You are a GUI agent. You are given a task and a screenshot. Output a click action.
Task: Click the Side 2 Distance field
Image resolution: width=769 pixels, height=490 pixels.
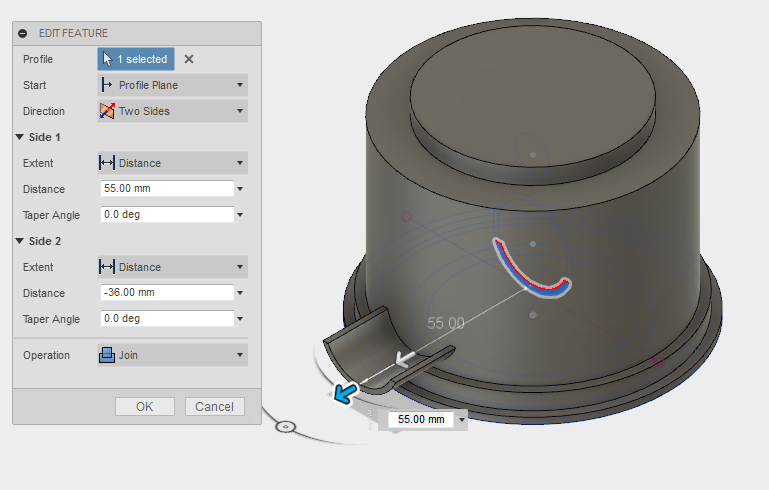[x=167, y=293]
